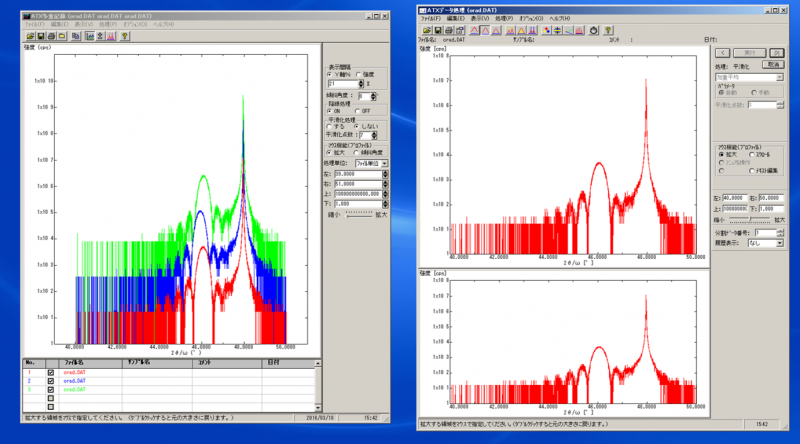Click the floppy-disk save icon in the right window toolbar

point(438,30)
